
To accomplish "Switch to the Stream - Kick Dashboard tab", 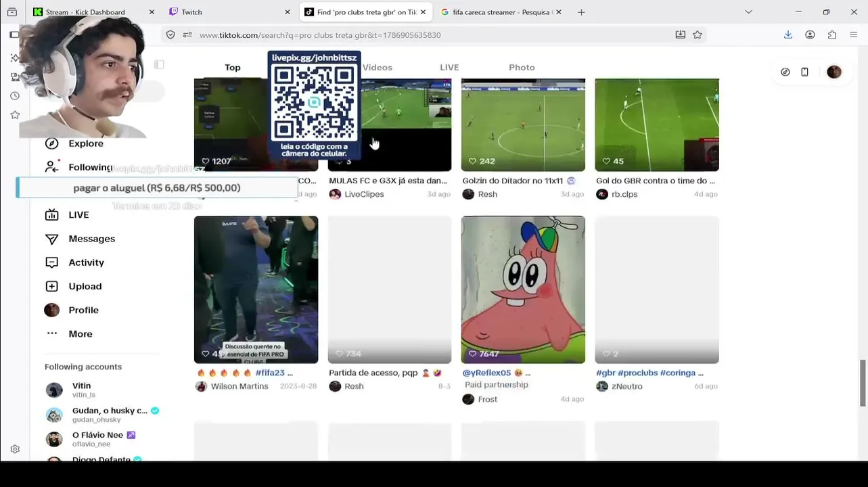I will [x=93, y=12].
